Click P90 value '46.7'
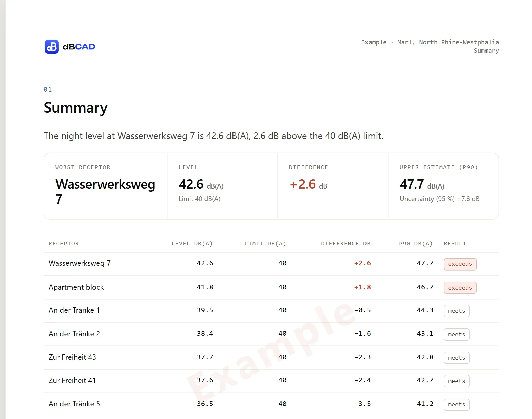Viewport: 532px width, 419px height. click(425, 287)
